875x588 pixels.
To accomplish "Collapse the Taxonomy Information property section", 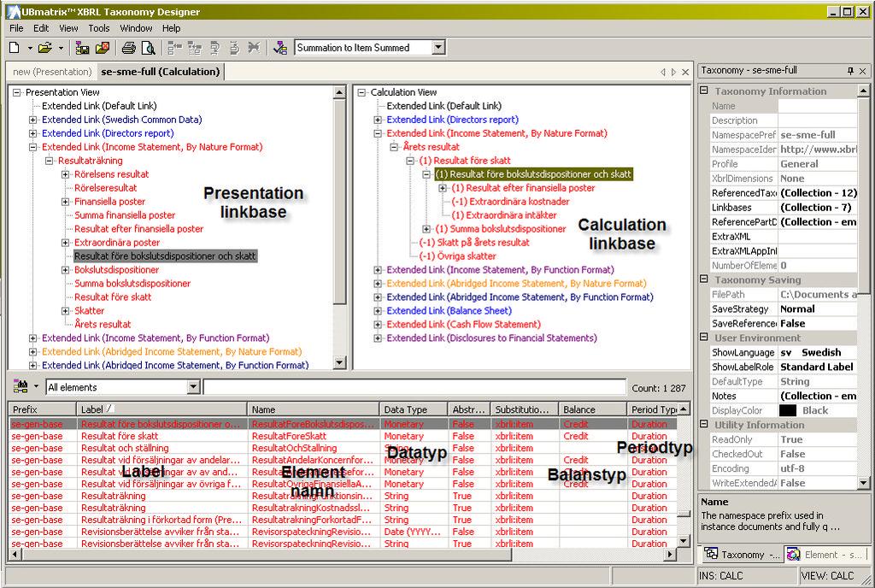I will tap(704, 91).
